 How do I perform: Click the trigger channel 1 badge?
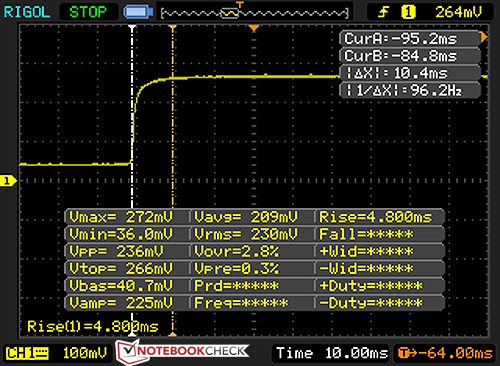click(x=408, y=12)
